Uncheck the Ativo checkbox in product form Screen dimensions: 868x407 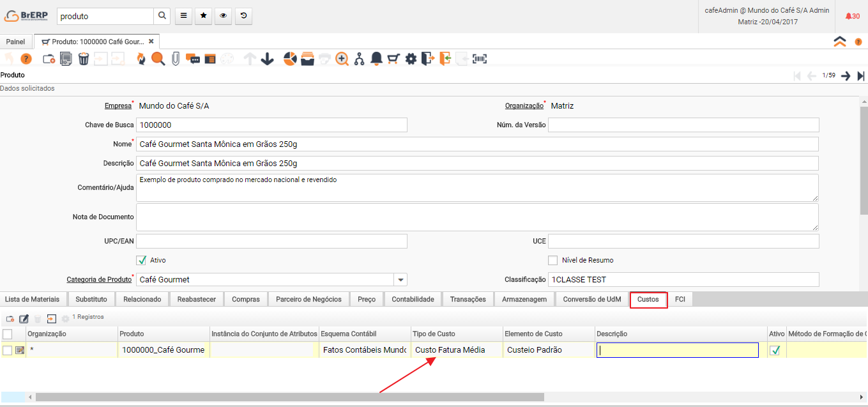coord(142,260)
